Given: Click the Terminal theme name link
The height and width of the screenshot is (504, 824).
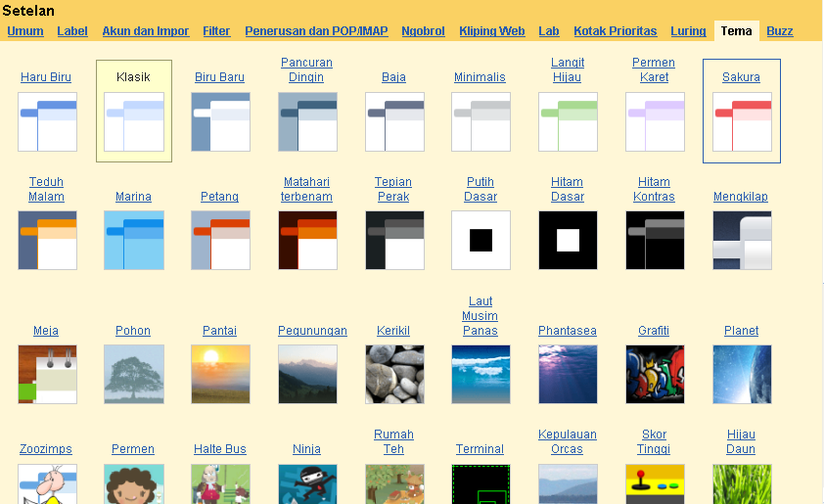Looking at the screenshot, I should (480, 449).
